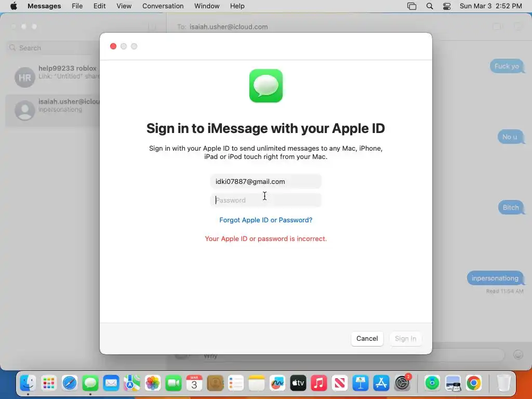Launch FaceTime from the dock

(174, 383)
